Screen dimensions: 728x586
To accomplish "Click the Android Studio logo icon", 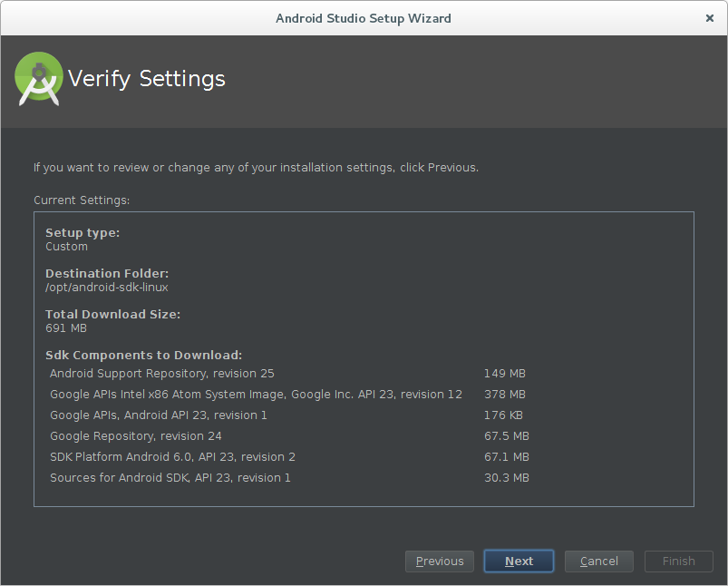I will pos(39,79).
